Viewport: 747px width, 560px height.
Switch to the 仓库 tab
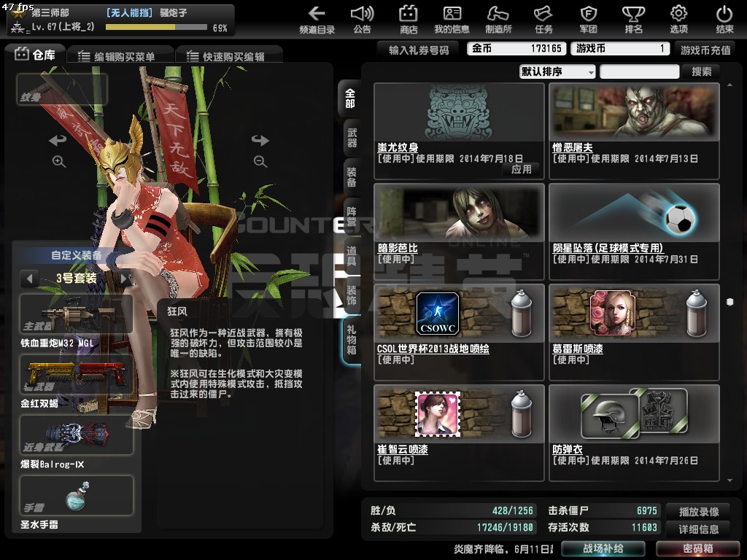coord(35,55)
